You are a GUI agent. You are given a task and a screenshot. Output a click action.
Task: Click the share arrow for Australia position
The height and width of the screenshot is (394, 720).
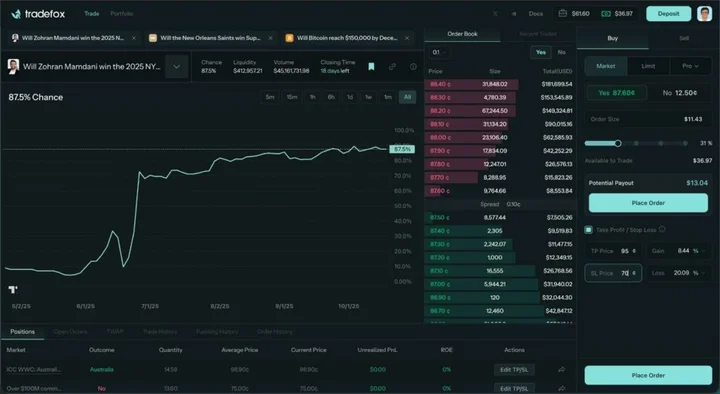[x=562, y=370]
